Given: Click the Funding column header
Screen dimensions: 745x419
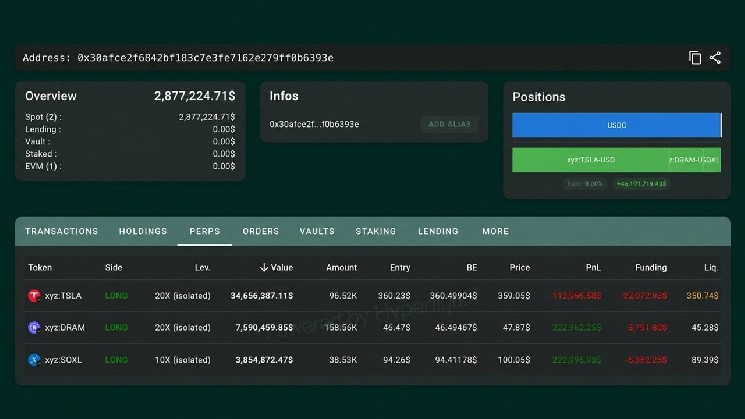Looking at the screenshot, I should coord(651,267).
